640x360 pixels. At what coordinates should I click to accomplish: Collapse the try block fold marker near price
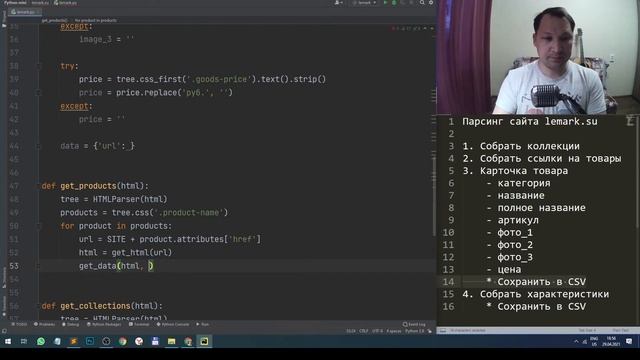pos(39,66)
